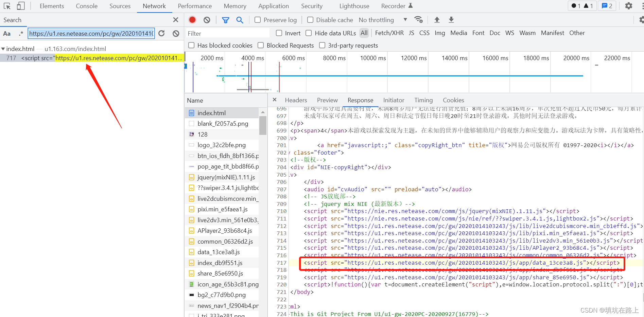View the Preview tab of request
The height and width of the screenshot is (317, 644).
(327, 100)
